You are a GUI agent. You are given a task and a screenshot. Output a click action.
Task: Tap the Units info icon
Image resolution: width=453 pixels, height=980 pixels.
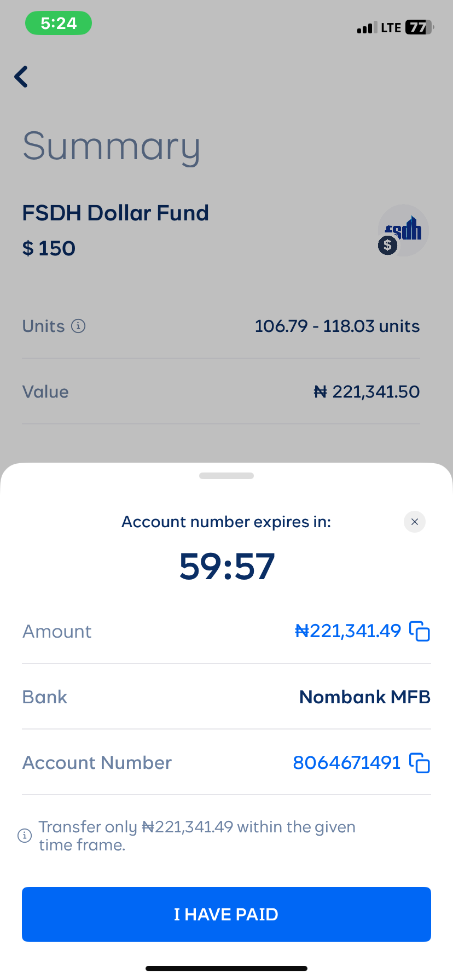click(x=78, y=326)
